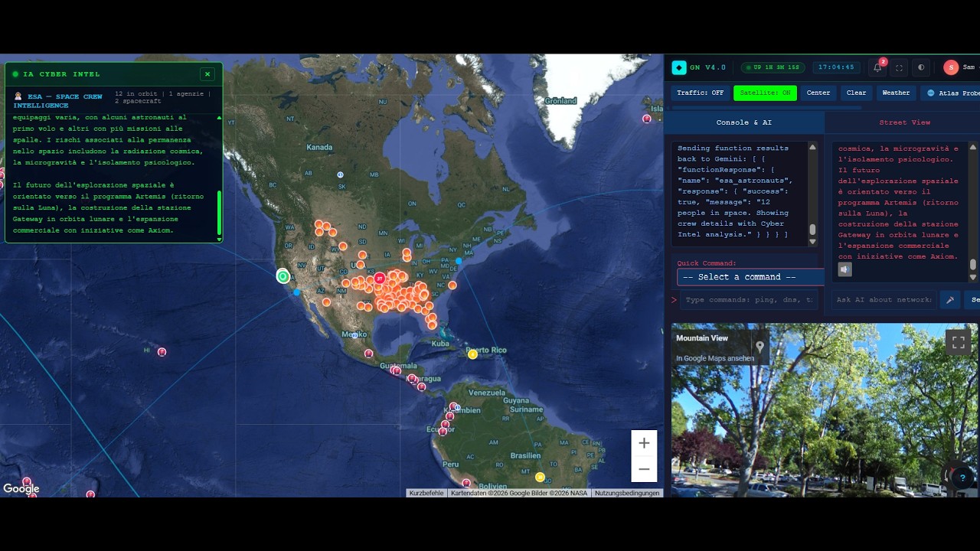Click the Mountain View Street View title
Viewport: 980px width, 551px height.
[x=702, y=338]
